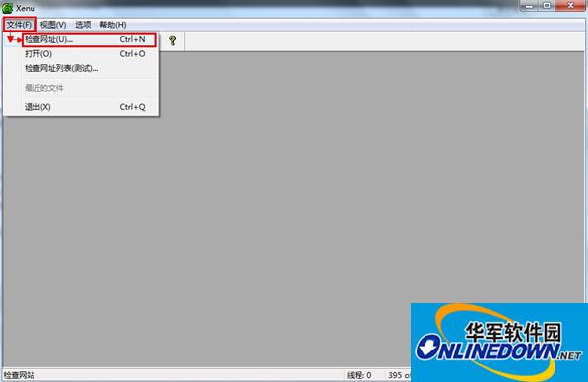Screen dimensions: 588x382
Task: Minimize the Xenu window
Action: (x=529, y=6)
